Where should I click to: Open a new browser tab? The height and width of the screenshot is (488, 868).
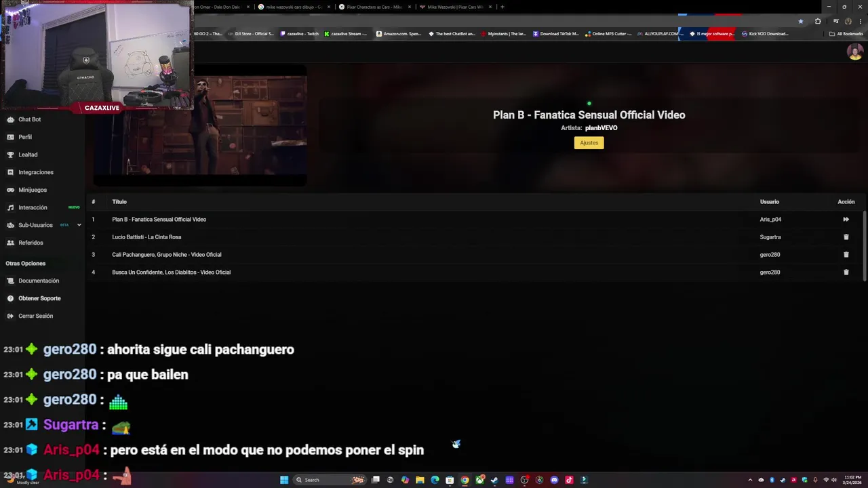[502, 7]
